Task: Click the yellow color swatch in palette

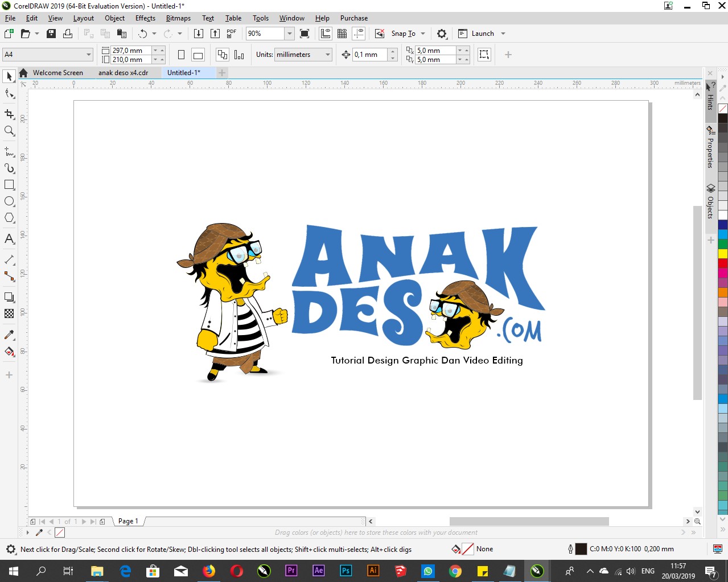Action: coord(723,254)
